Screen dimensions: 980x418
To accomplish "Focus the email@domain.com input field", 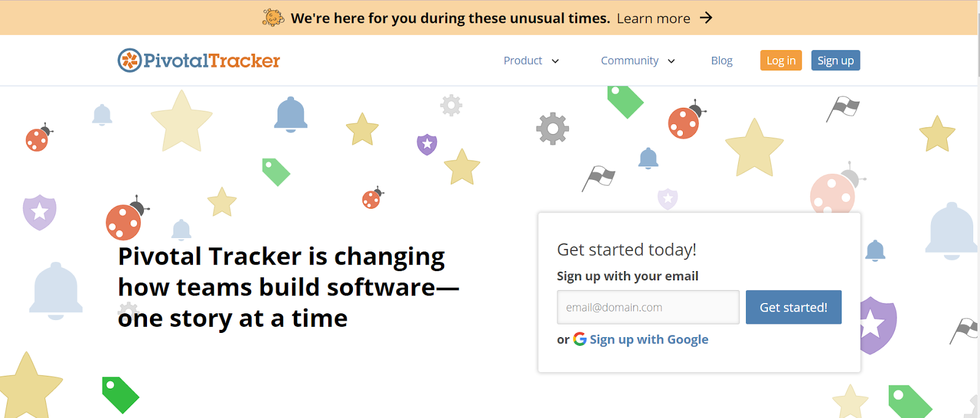I will [648, 307].
